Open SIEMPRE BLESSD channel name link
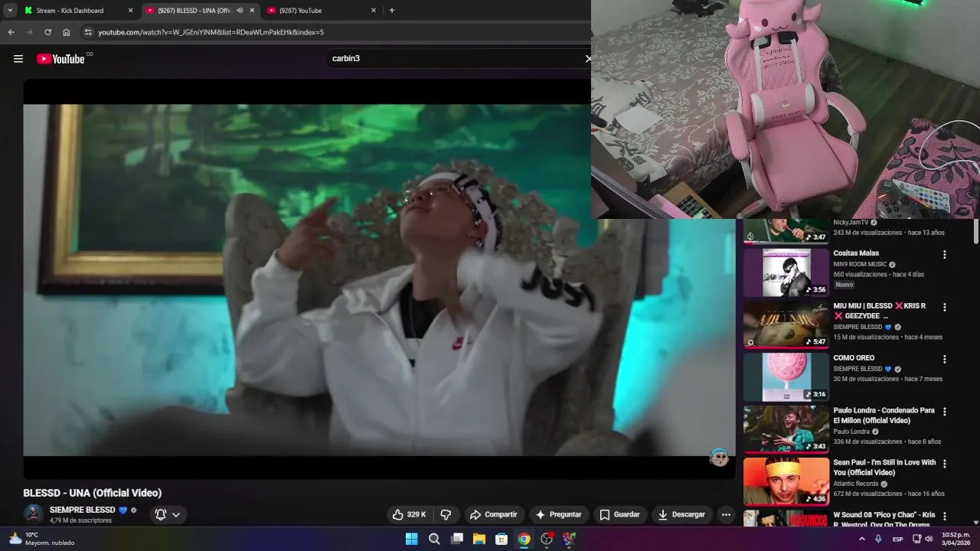Image resolution: width=980 pixels, height=551 pixels. click(83, 510)
